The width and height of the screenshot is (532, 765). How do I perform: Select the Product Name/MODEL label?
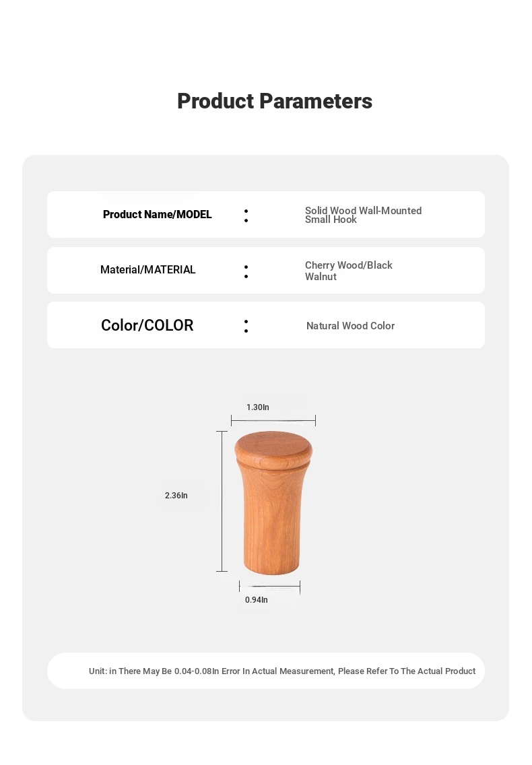[157, 214]
